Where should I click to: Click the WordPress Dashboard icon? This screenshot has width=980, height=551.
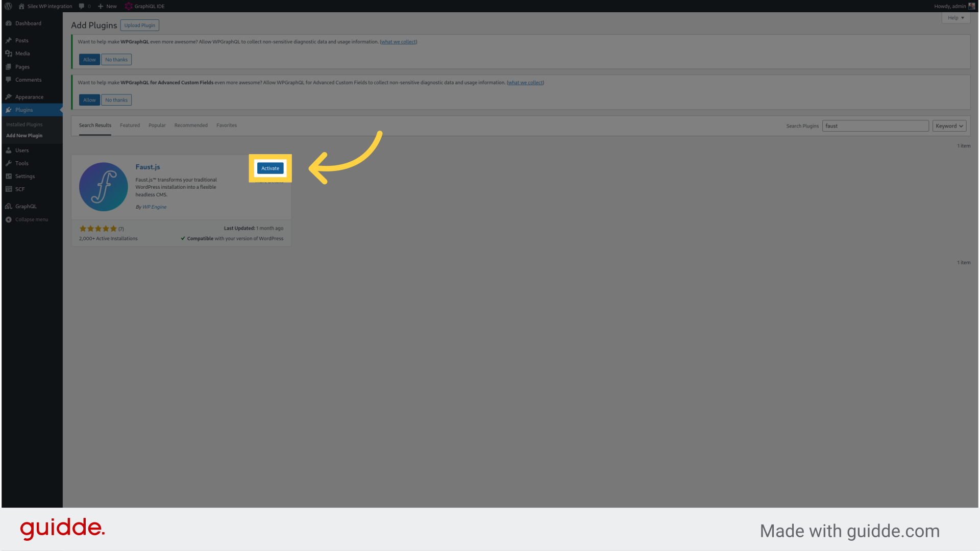click(9, 22)
